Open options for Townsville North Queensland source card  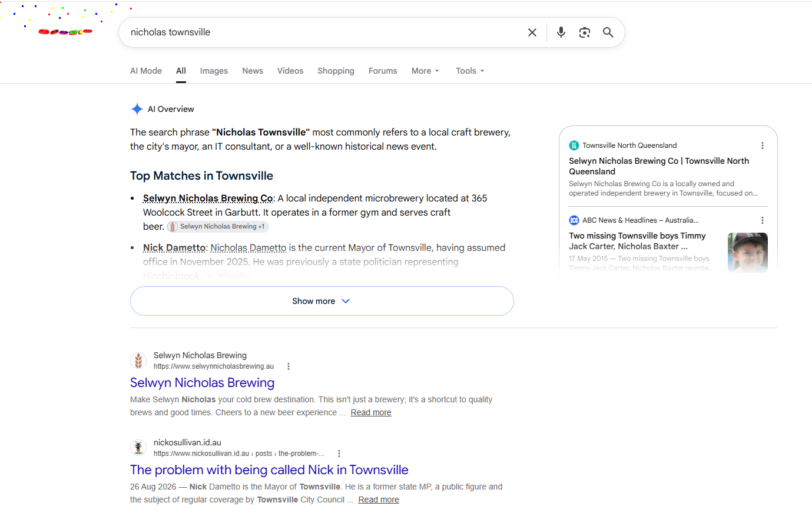coord(763,145)
